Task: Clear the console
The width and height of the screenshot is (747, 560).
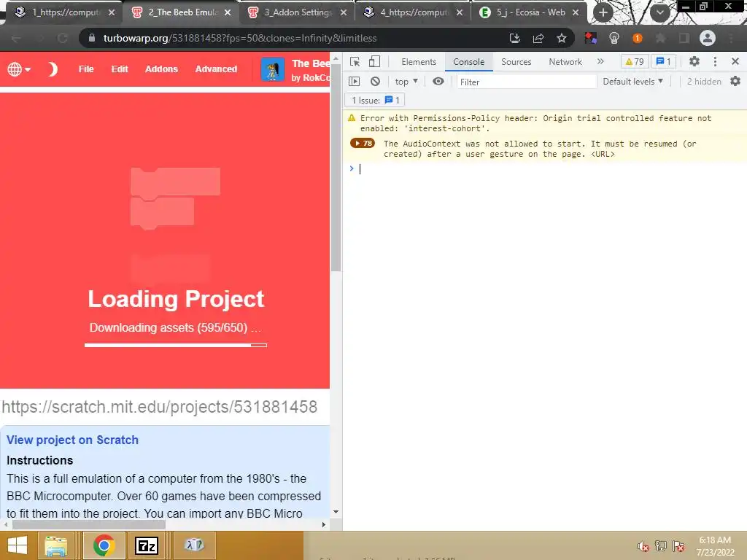Action: coord(376,82)
